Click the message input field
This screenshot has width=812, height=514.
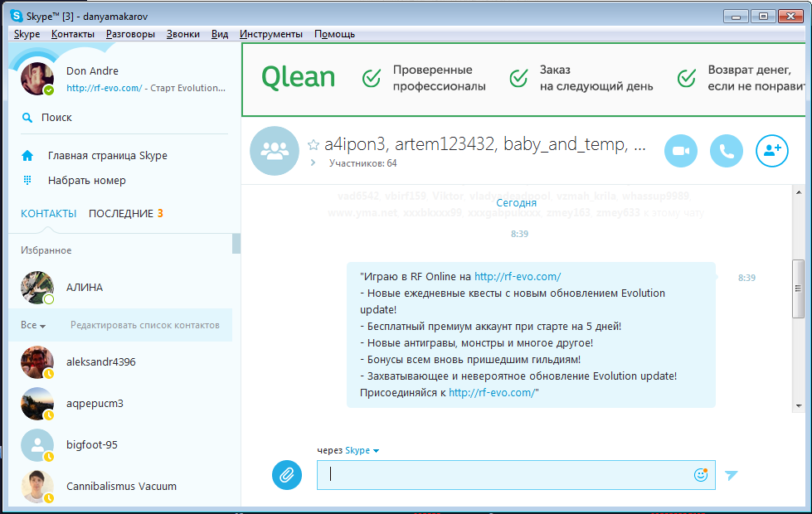[x=516, y=475]
